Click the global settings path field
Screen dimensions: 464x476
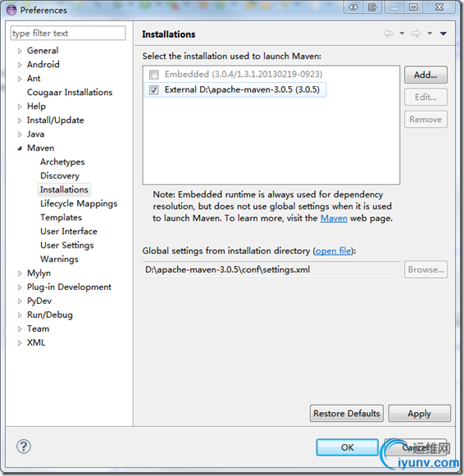click(271, 270)
